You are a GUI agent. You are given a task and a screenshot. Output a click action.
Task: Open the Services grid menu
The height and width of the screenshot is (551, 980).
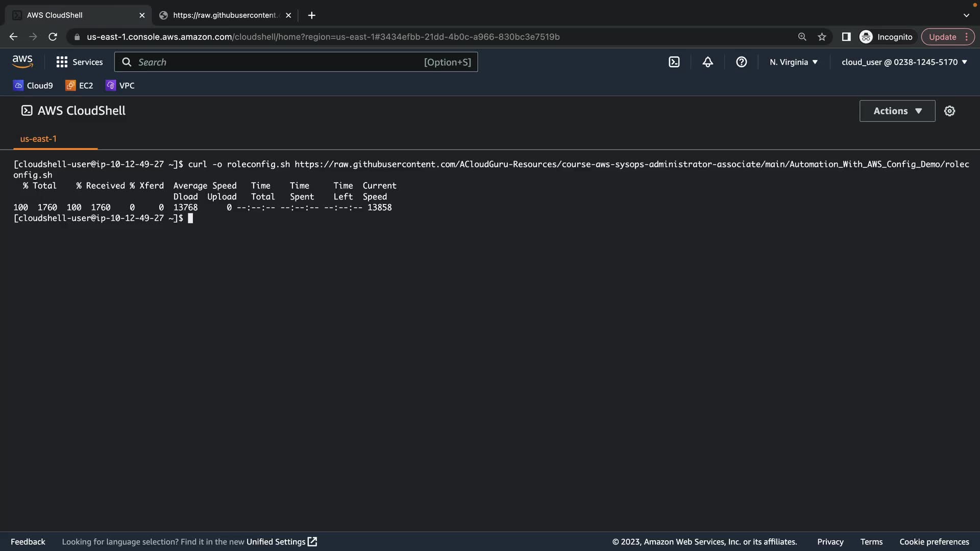click(80, 62)
